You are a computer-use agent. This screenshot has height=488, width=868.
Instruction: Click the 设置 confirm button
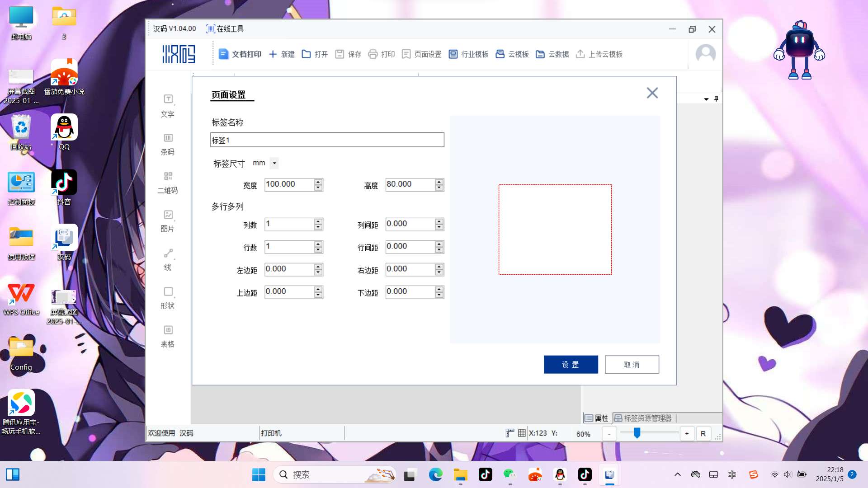point(571,365)
